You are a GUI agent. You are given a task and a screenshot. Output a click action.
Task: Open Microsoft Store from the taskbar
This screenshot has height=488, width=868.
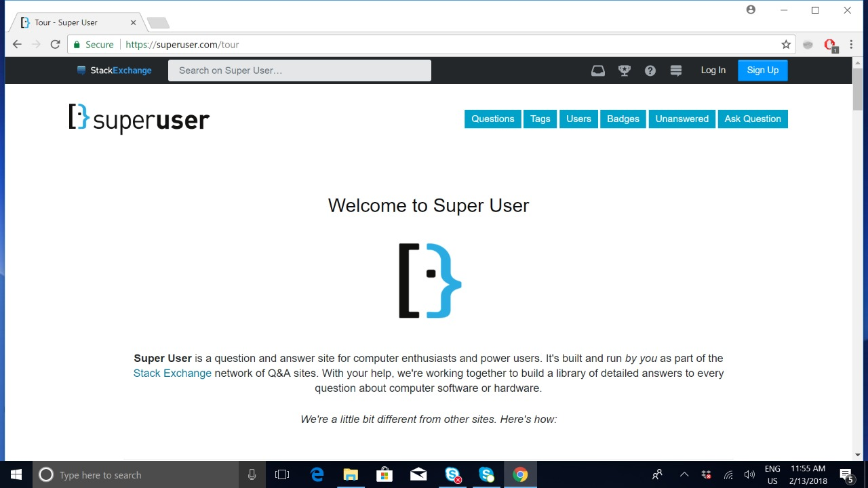click(384, 474)
